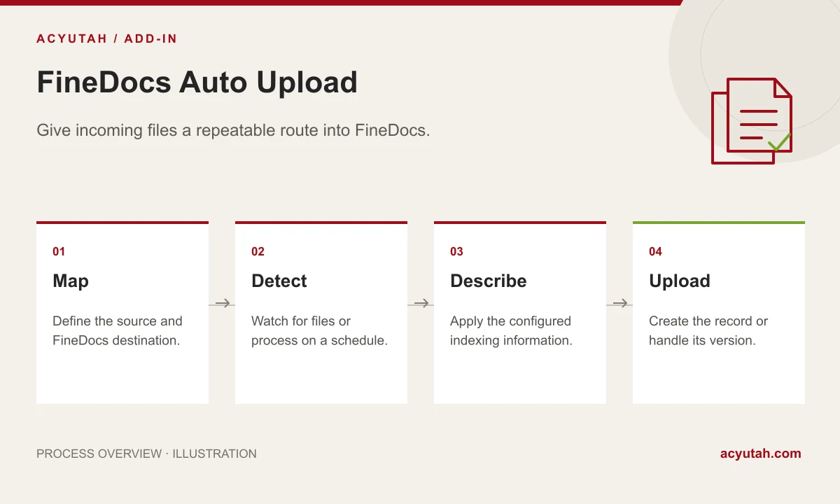Click the FineDocs Auto Upload heading

click(x=197, y=82)
